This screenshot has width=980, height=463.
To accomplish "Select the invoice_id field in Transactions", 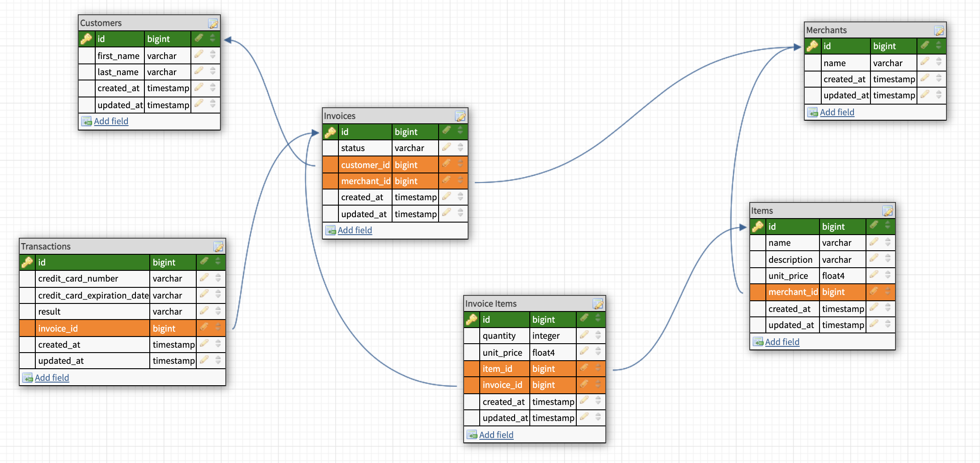I will pos(122,328).
